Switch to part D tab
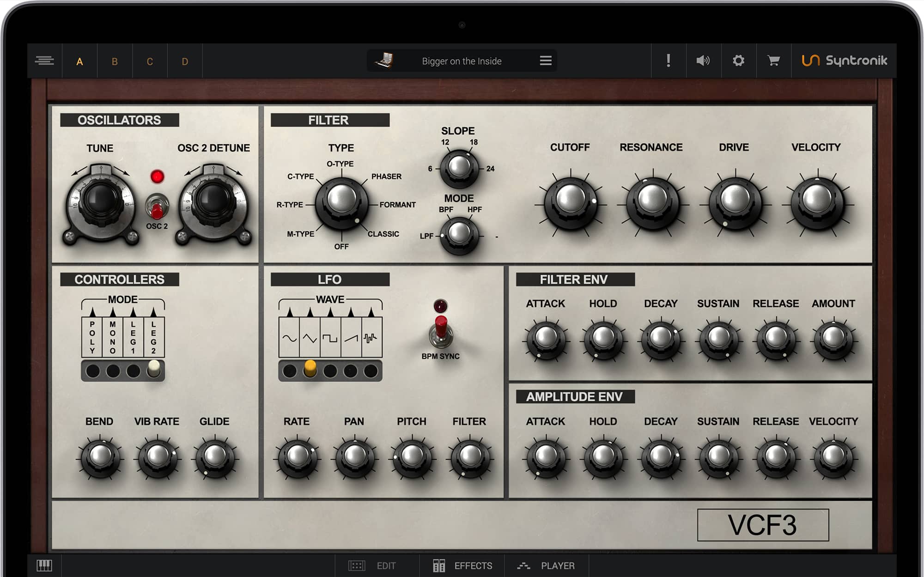This screenshot has width=924, height=577. [185, 61]
